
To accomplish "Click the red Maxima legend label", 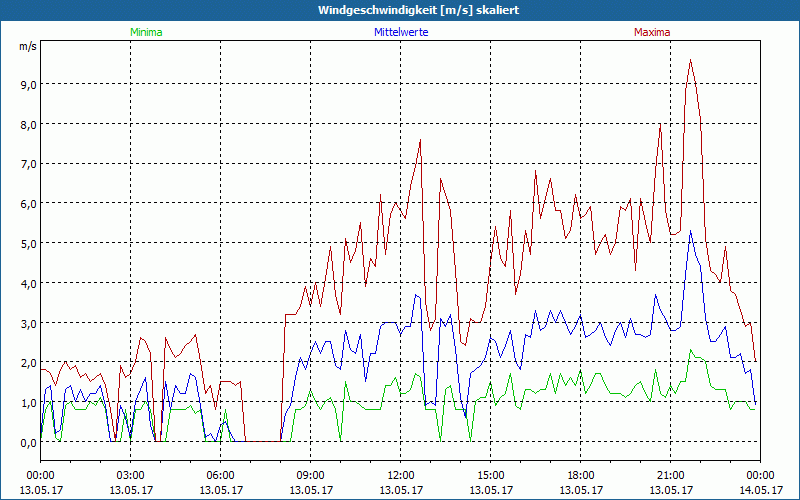I will 652,32.
